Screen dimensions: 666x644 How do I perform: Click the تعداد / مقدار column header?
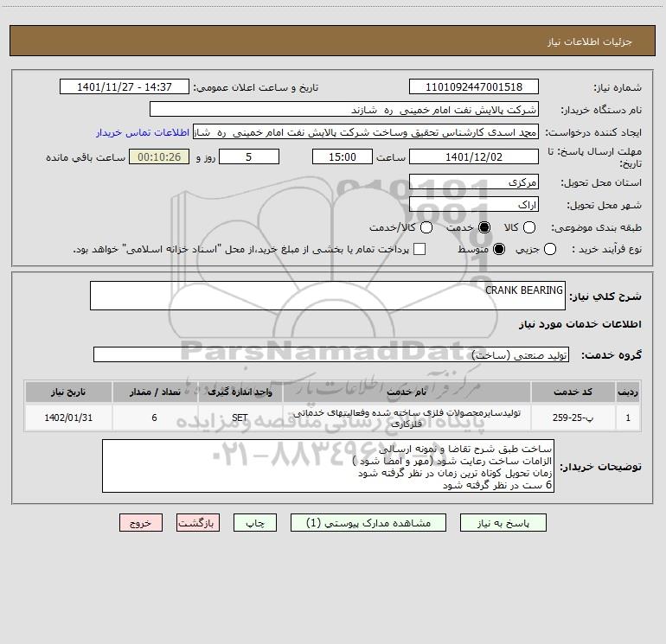155,392
